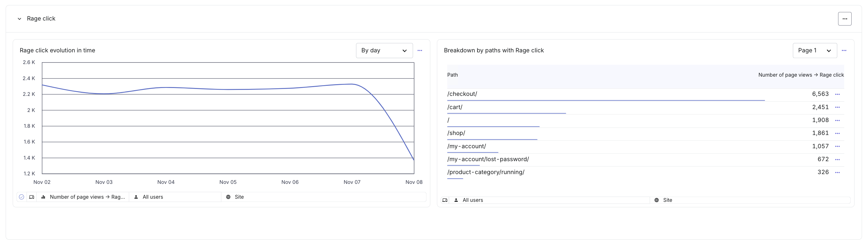
Task: Click the Site scope in the breakdown footer
Action: (667, 200)
